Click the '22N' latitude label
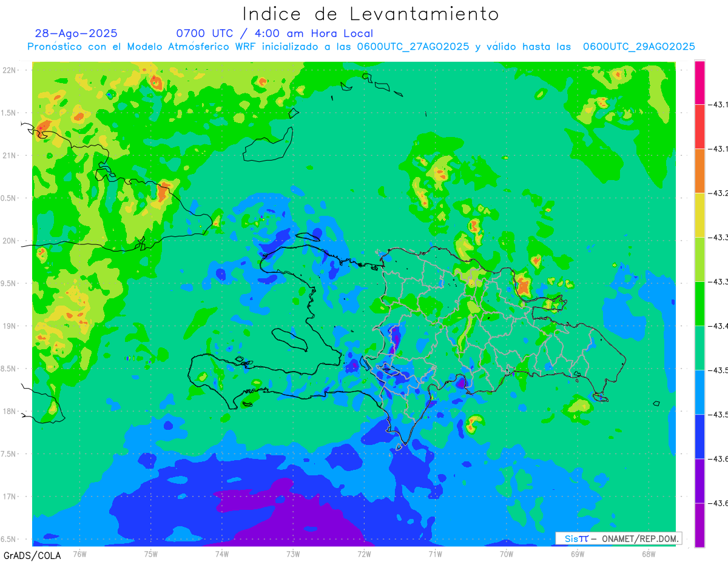Screen dimensions: 728x562 (x=10, y=70)
